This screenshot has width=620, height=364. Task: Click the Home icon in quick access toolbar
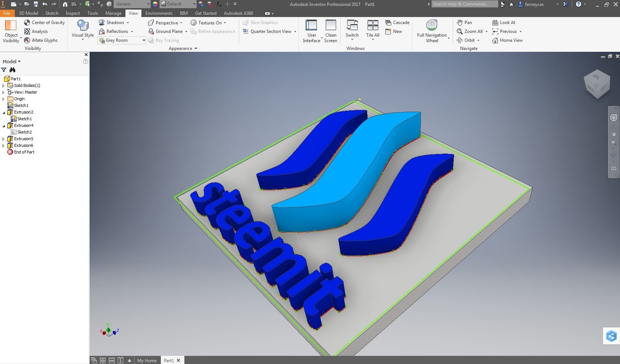pyautogui.click(x=65, y=4)
